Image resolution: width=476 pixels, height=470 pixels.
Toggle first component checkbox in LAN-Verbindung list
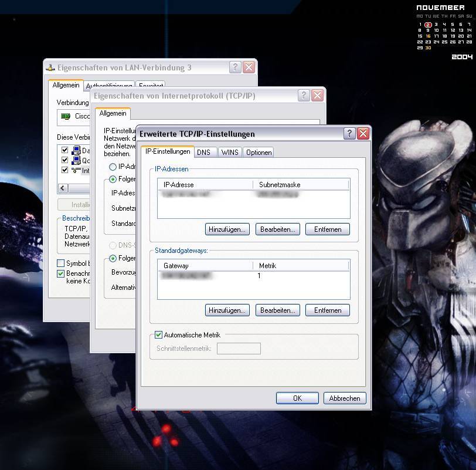click(x=64, y=150)
